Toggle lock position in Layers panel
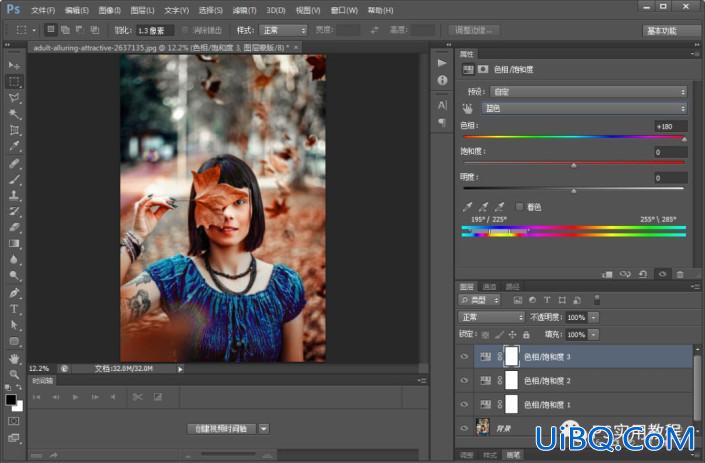The image size is (705, 463). tap(512, 335)
